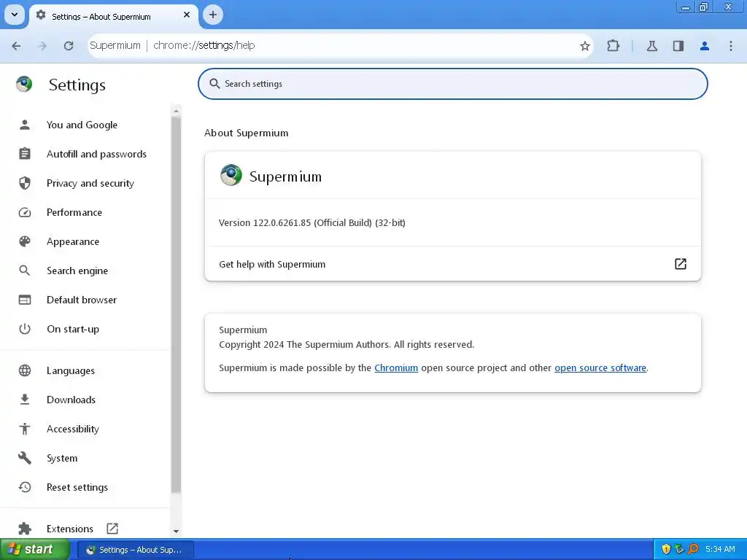Open the profile avatar menu
Screen dimensions: 747x560
point(705,46)
